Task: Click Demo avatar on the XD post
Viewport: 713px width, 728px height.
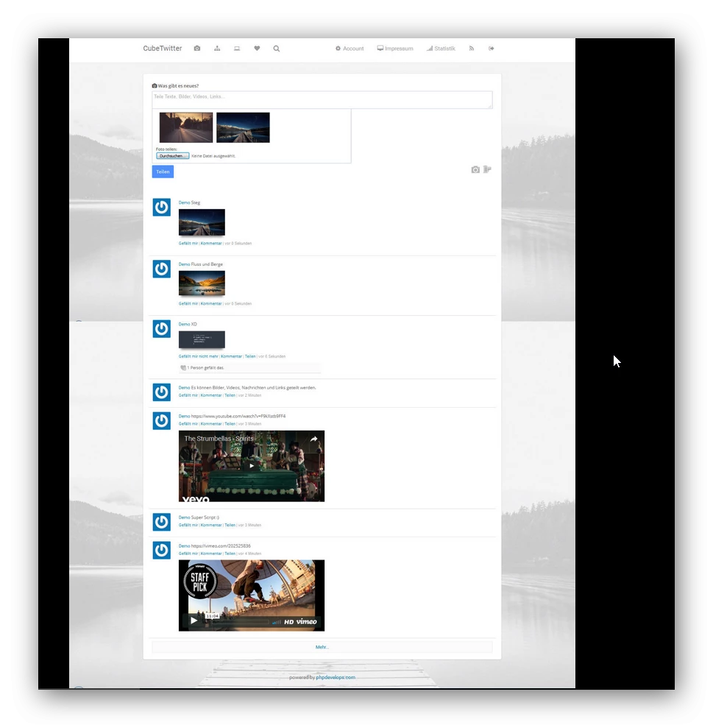Action: pyautogui.click(x=162, y=329)
